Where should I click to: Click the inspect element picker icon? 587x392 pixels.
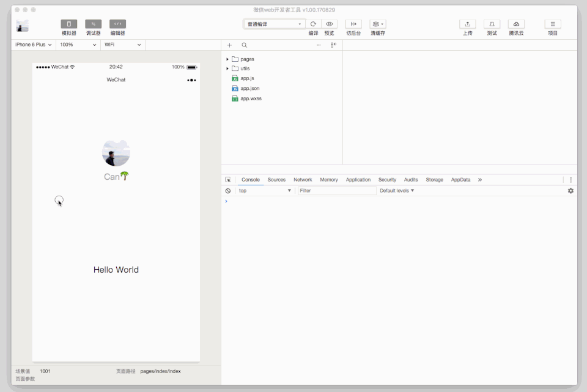tap(228, 180)
